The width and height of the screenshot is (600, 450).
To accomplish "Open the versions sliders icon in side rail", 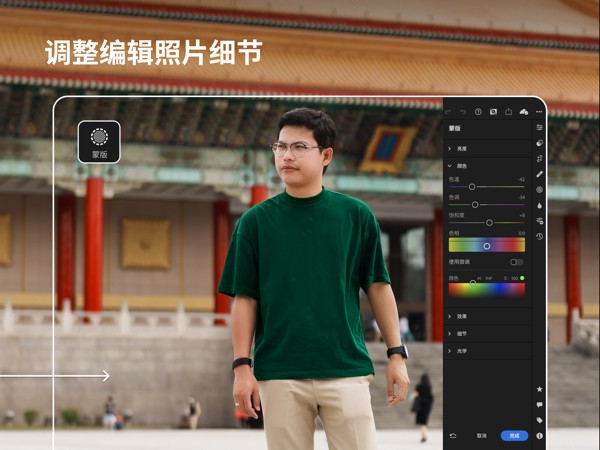I will click(x=540, y=221).
